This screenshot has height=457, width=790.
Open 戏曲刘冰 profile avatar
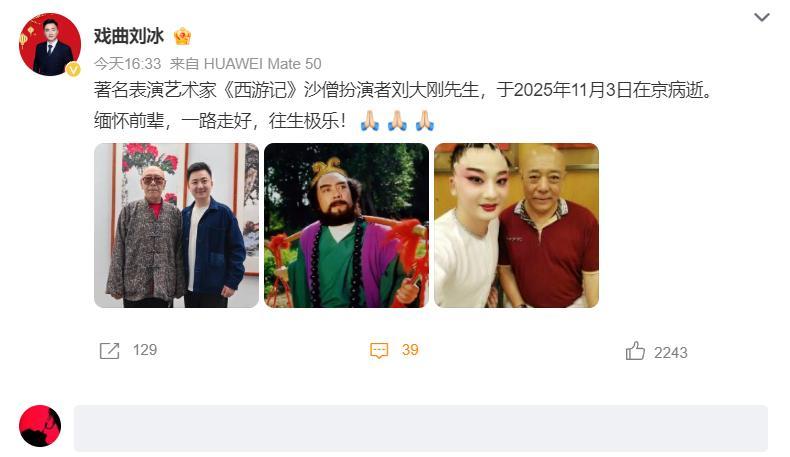50,45
